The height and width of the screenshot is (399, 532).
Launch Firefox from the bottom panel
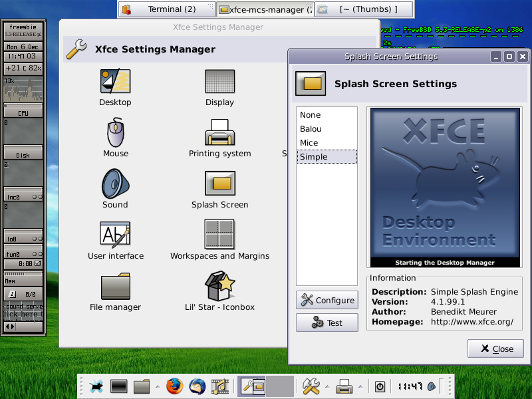point(175,386)
